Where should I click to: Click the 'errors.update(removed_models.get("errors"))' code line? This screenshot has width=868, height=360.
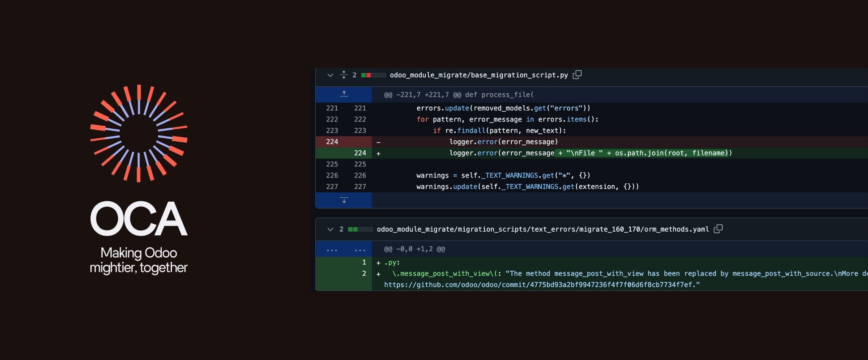pyautogui.click(x=503, y=108)
